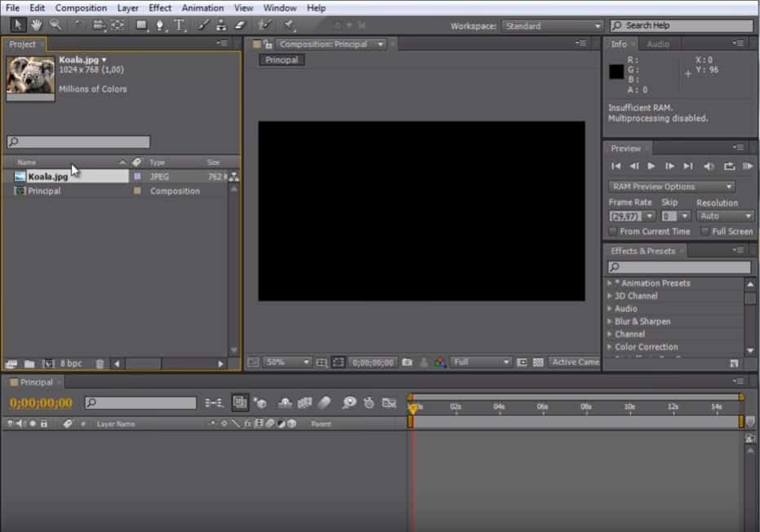Open the Layer menu
This screenshot has height=532, width=760.
[x=127, y=8]
